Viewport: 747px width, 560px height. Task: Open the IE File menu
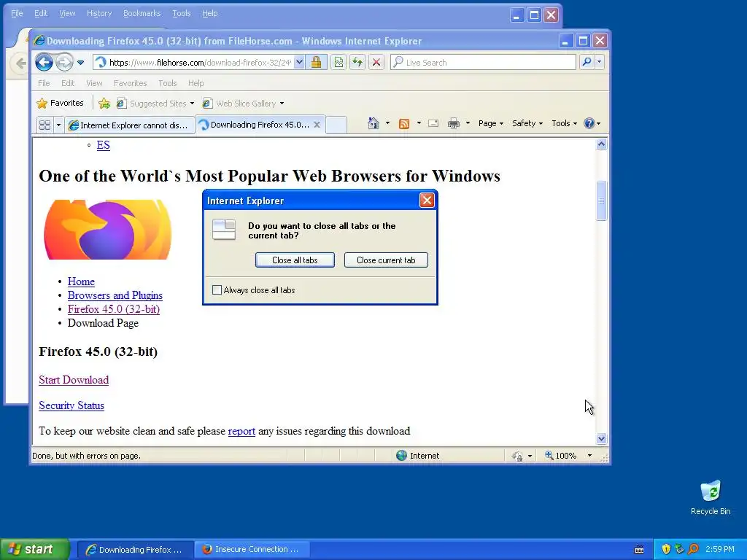[44, 83]
